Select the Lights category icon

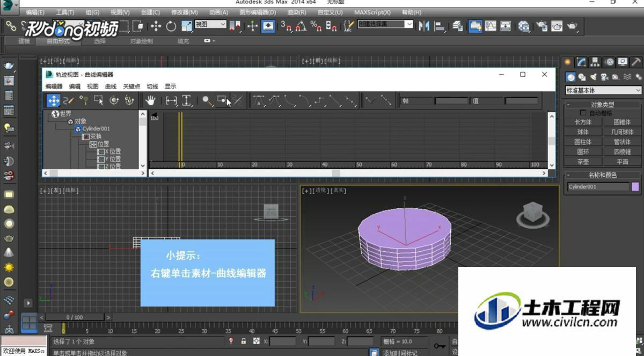[594, 77]
